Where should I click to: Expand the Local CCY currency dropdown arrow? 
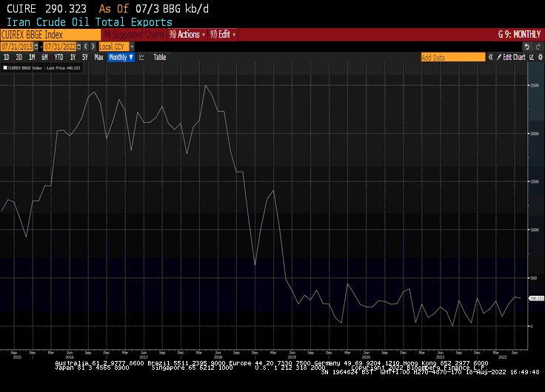click(132, 47)
